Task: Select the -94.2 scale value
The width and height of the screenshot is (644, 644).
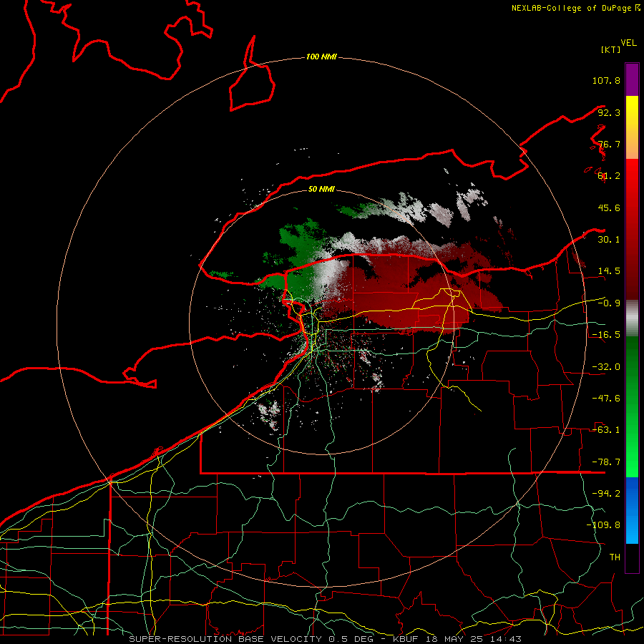Action: pos(606,493)
